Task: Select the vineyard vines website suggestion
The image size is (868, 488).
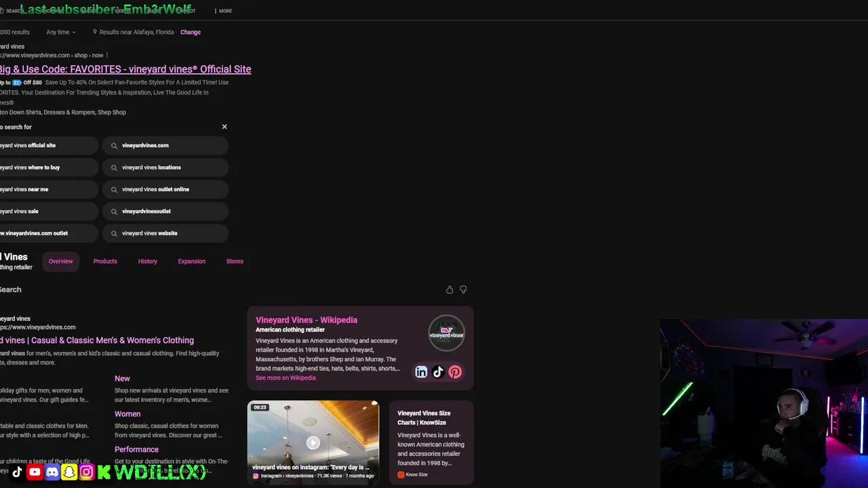Action: [165, 233]
